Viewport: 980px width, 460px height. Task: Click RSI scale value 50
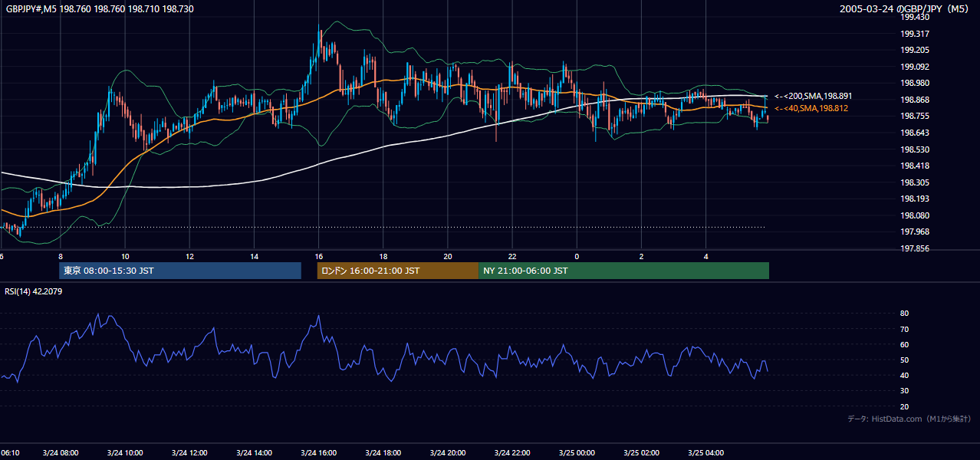pyautogui.click(x=905, y=360)
